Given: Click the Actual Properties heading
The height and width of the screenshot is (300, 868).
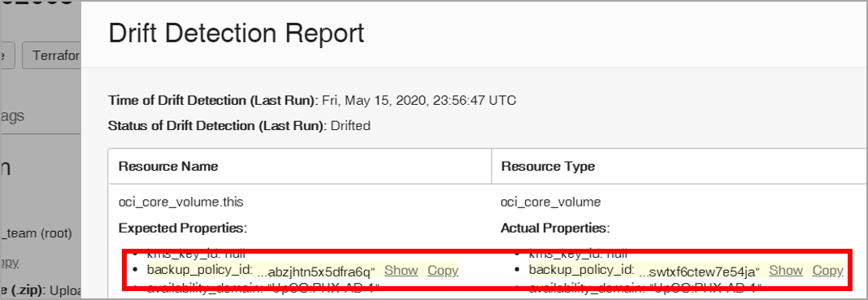Looking at the screenshot, I should 555,228.
